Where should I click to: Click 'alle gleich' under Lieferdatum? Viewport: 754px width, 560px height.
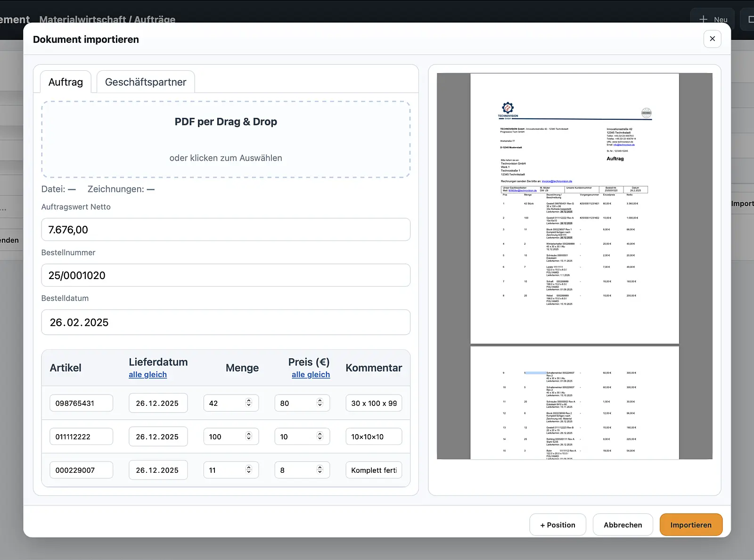tap(148, 374)
